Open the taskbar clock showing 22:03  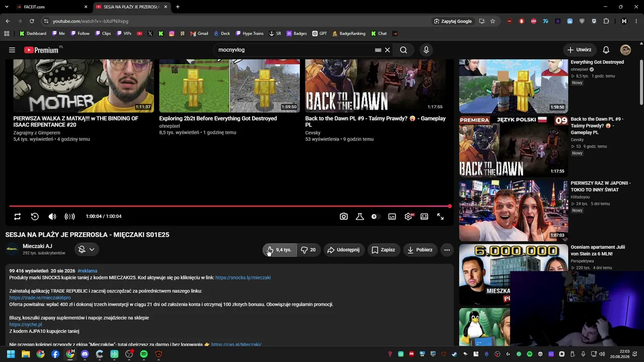(x=619, y=354)
